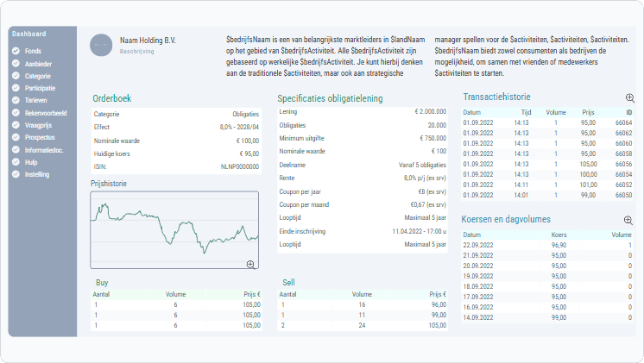
Task: Click the Dashboard heading in the sidebar
Action: click(x=28, y=34)
